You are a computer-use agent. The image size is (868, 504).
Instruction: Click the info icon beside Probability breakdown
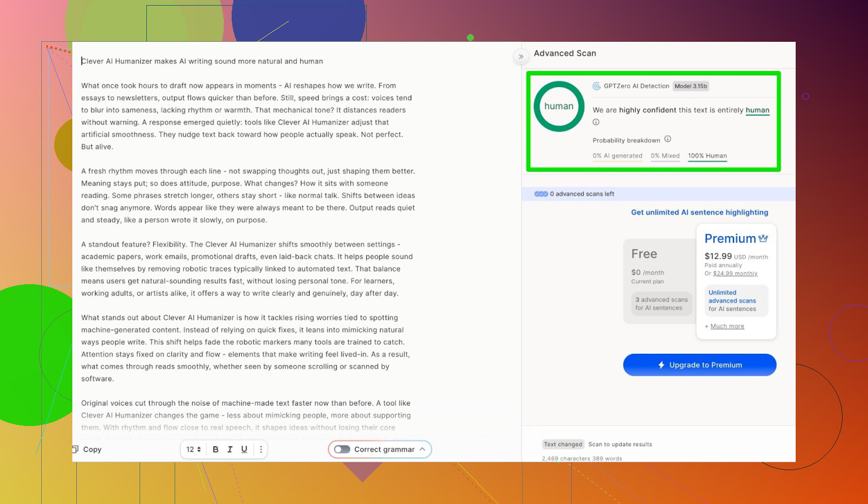[x=667, y=139]
